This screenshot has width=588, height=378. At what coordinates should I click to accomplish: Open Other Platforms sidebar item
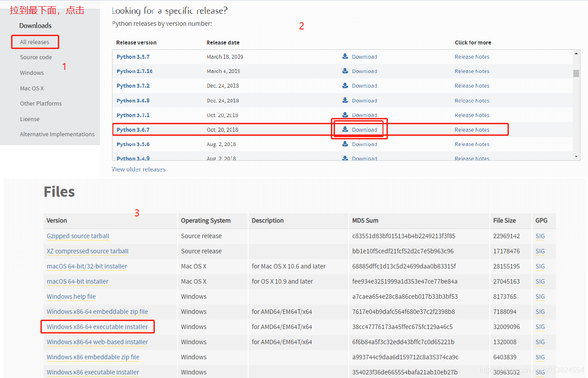tap(41, 104)
